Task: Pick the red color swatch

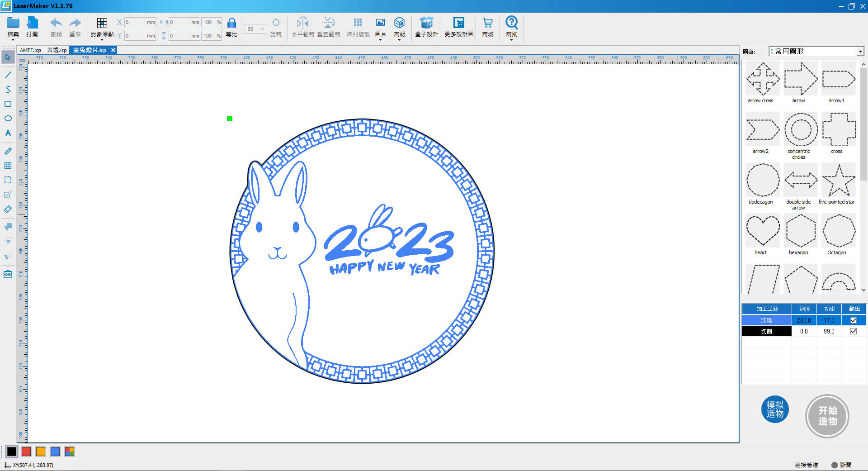Action: (26, 452)
